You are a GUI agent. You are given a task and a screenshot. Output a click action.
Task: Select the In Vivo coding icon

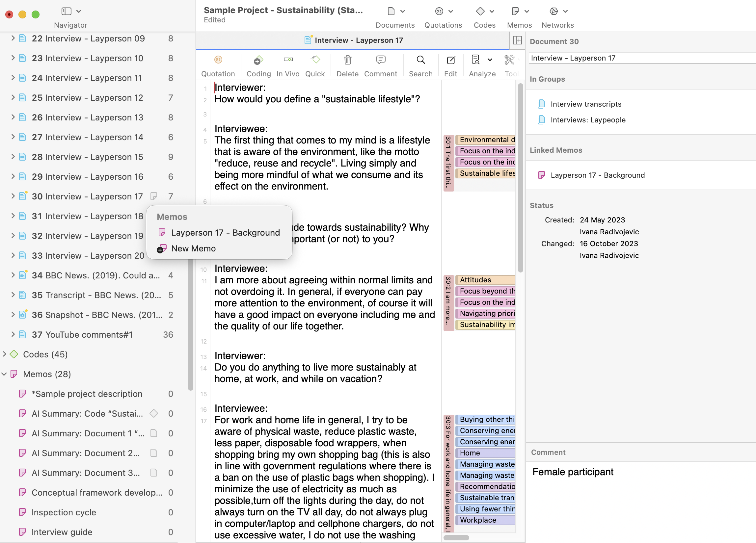click(288, 60)
